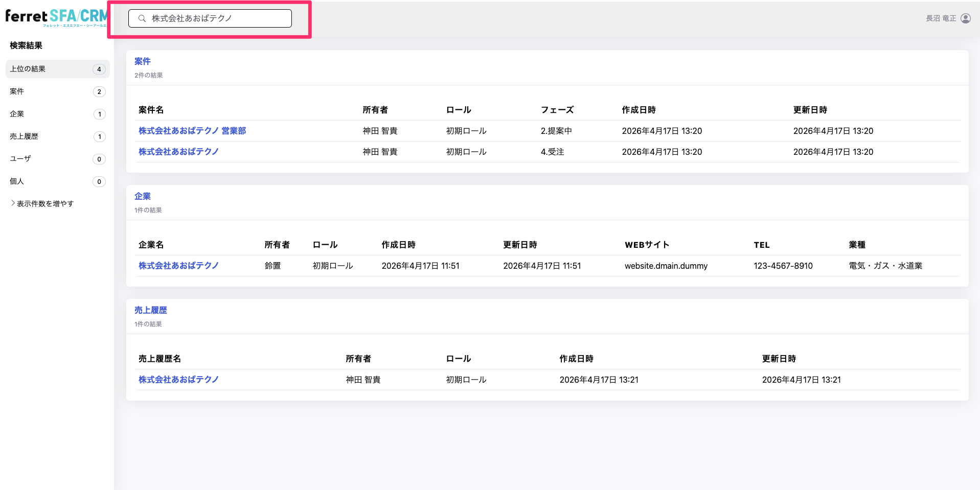Click the フェーズ column header
The height and width of the screenshot is (490, 980).
coord(557,110)
